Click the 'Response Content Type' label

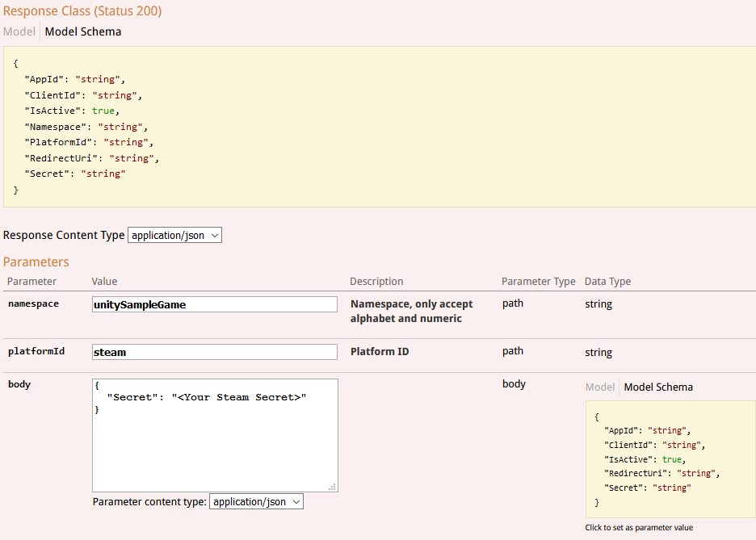click(x=64, y=235)
